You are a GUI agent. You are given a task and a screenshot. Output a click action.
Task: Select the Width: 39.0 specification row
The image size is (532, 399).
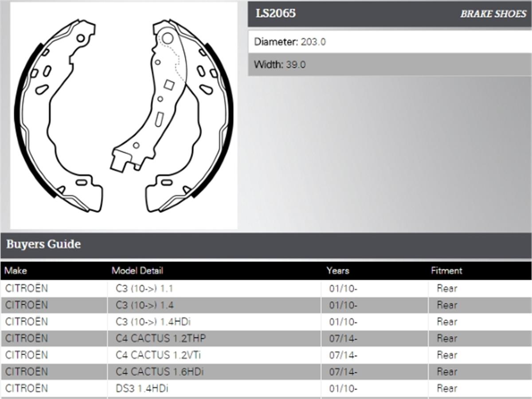[390, 65]
